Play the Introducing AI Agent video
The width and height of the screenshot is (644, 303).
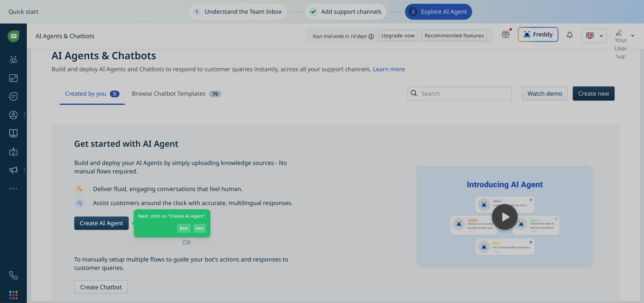pyautogui.click(x=504, y=217)
